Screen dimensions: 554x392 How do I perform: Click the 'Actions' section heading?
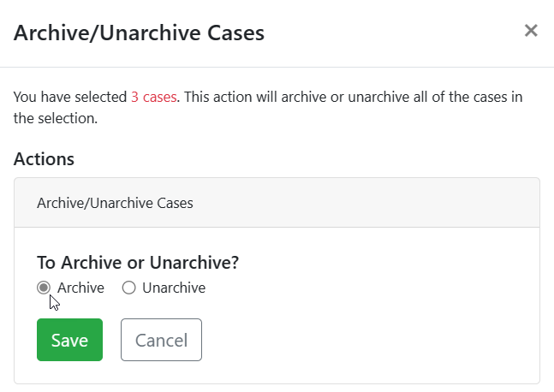(x=44, y=158)
